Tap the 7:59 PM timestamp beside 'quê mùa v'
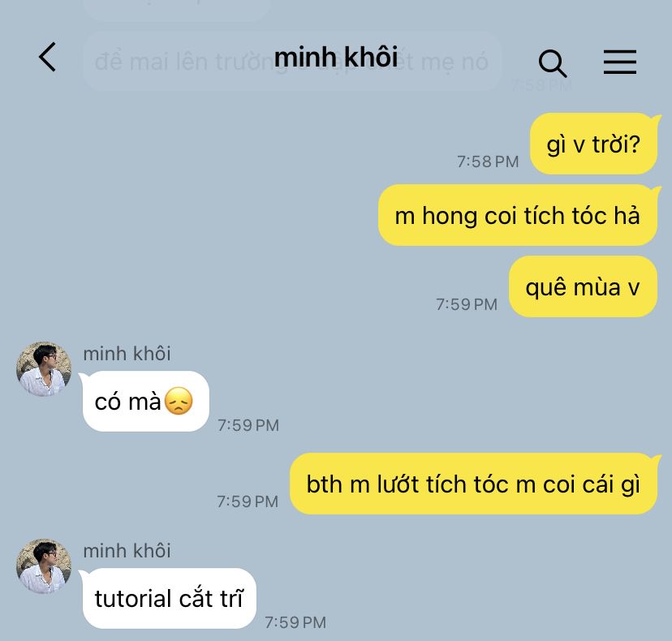672x641 pixels. 467,304
